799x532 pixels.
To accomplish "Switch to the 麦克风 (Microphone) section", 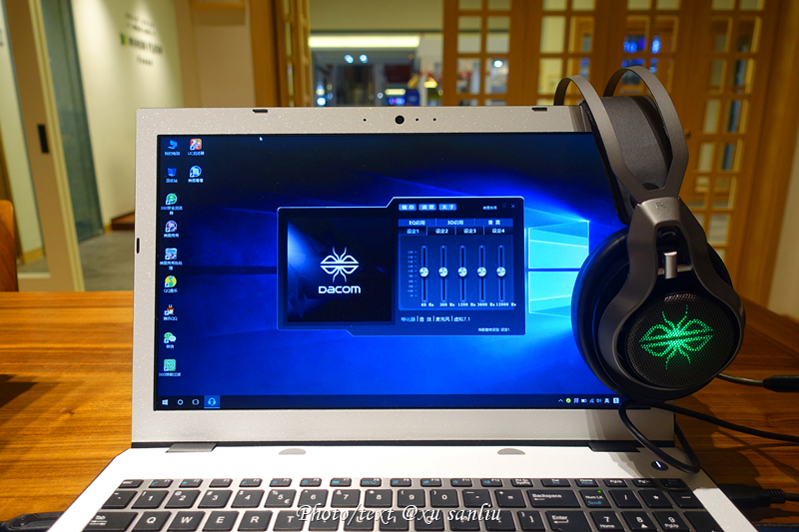I will [442, 319].
